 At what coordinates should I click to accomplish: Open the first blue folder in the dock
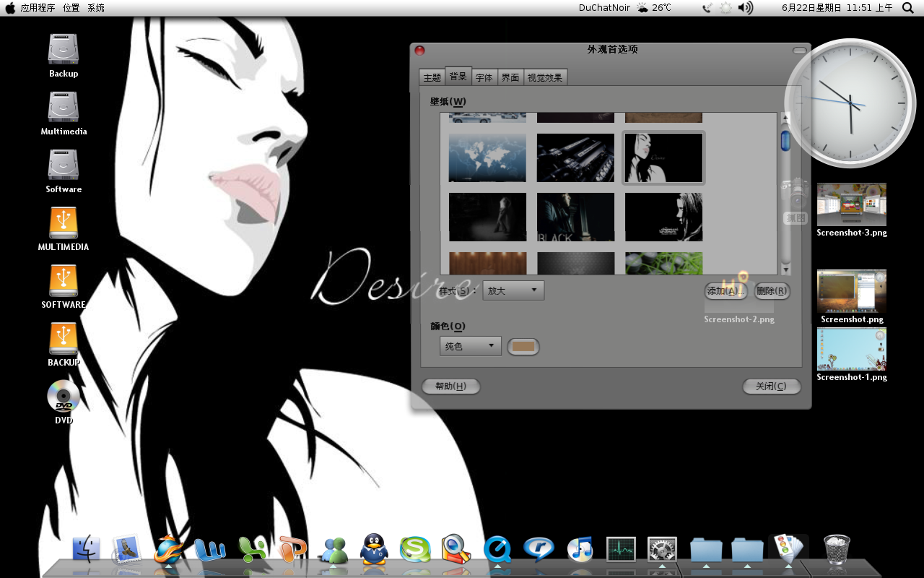(706, 549)
